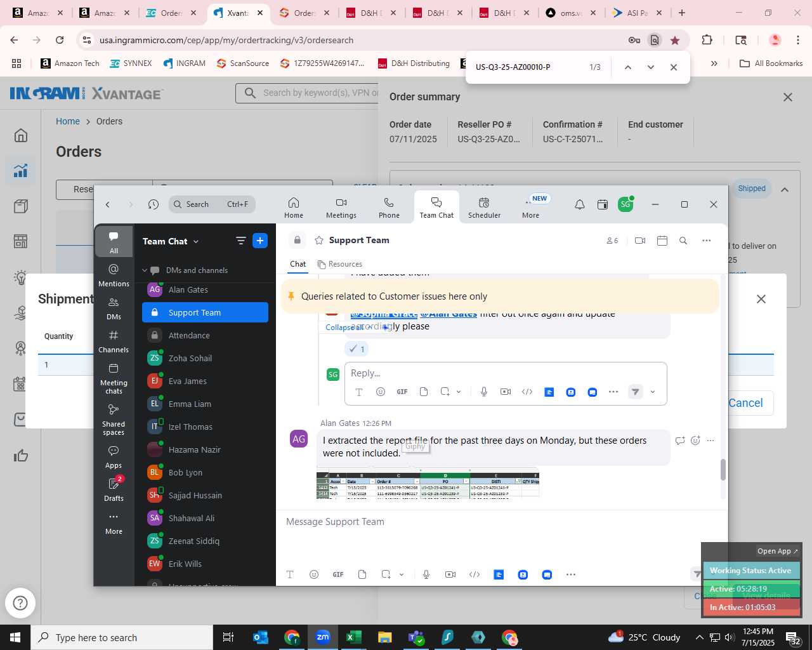This screenshot has height=650, width=812.
Task: Open screenshot dropdown arrow in reply box
Action: click(x=459, y=392)
